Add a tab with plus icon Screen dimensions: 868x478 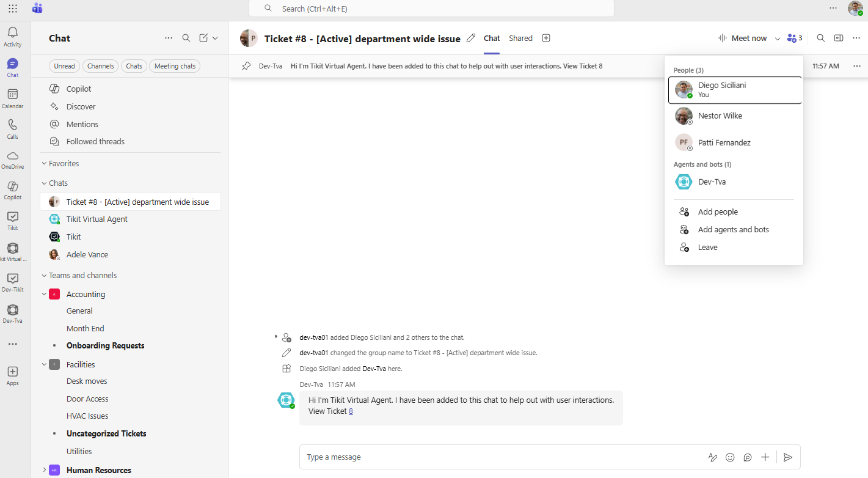tap(546, 38)
